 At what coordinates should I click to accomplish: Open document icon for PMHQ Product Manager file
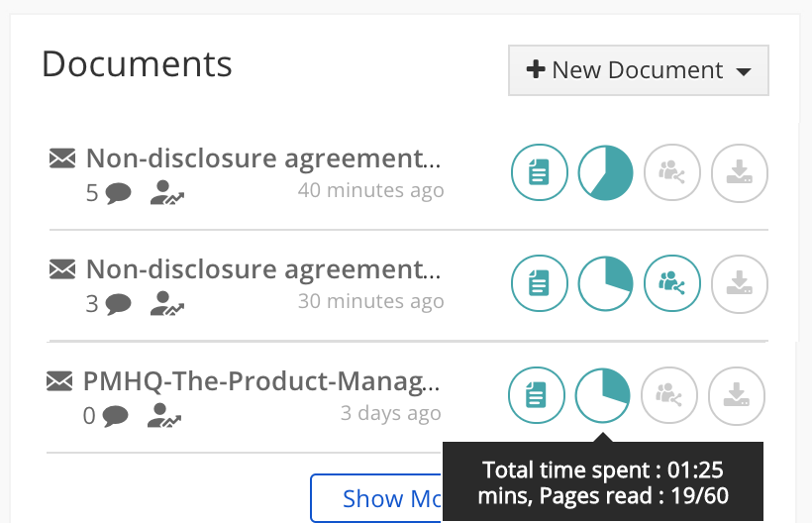536,395
